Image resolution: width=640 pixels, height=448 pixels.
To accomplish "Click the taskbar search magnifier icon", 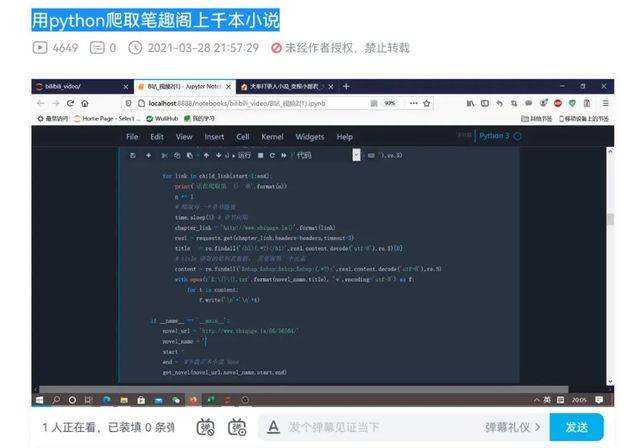I will (56, 400).
